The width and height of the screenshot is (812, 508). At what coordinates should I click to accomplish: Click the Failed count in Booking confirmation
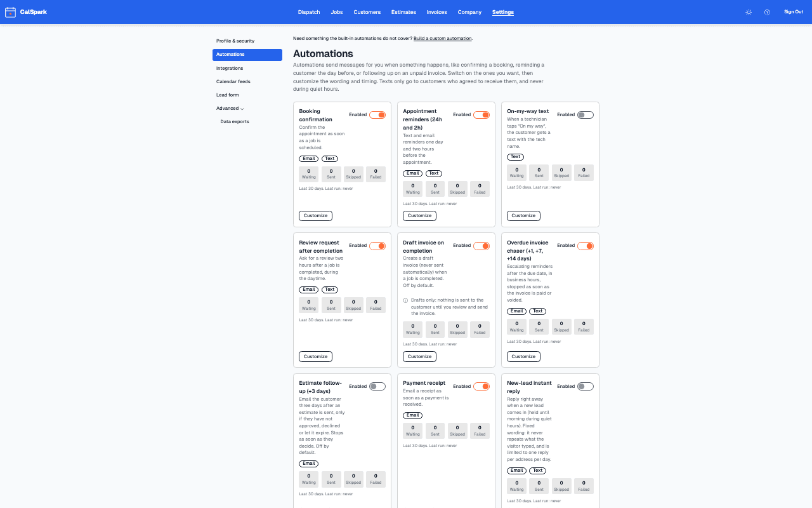click(376, 174)
